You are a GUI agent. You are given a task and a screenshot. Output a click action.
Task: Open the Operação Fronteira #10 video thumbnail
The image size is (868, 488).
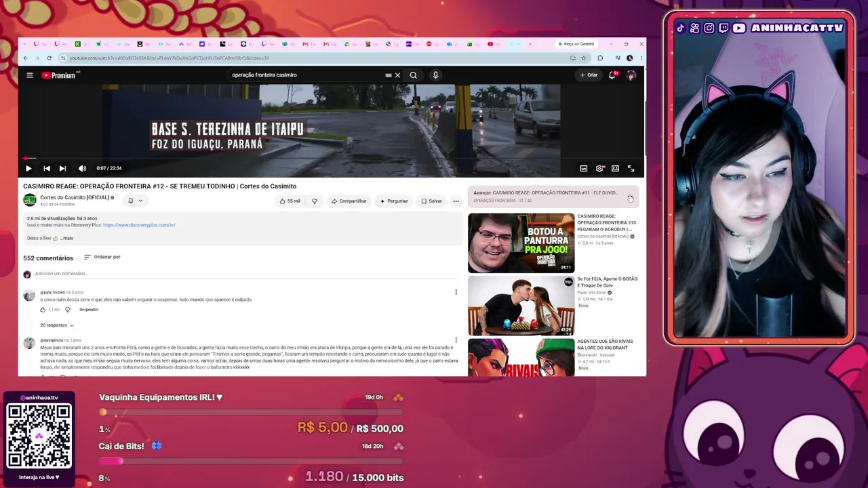(521, 243)
